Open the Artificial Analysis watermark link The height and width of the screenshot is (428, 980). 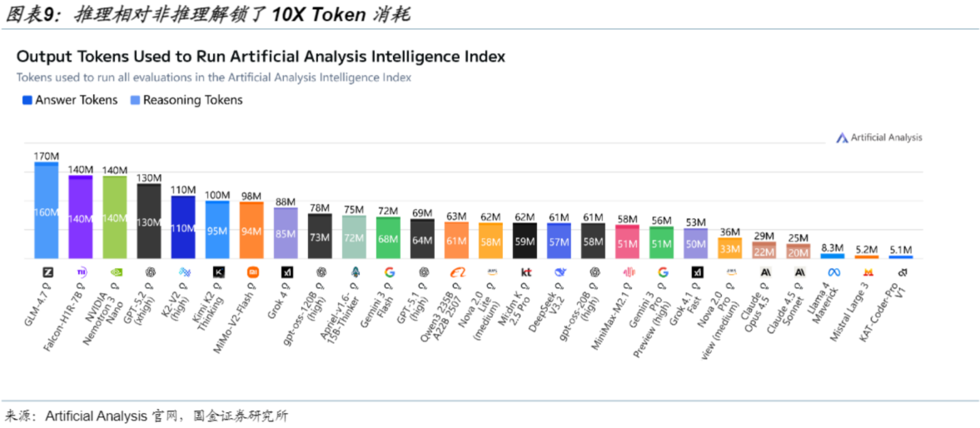879,138
